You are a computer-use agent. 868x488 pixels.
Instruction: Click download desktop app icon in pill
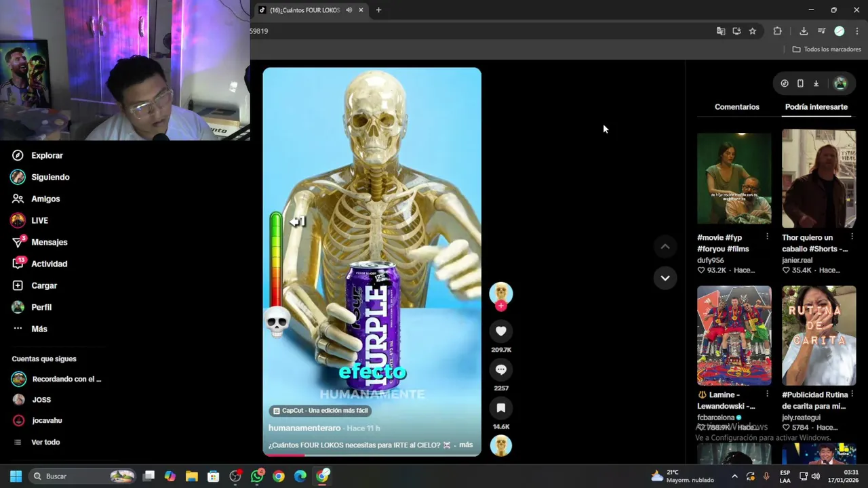tap(816, 83)
